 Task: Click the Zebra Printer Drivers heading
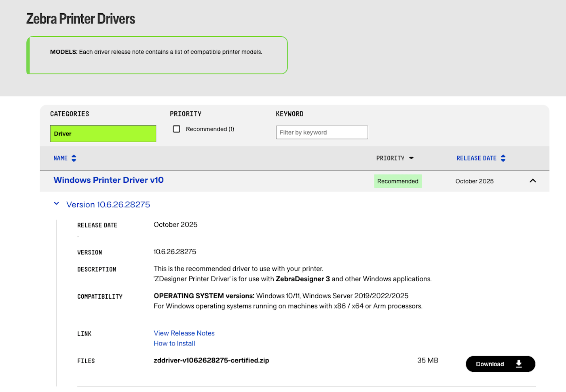pos(81,19)
